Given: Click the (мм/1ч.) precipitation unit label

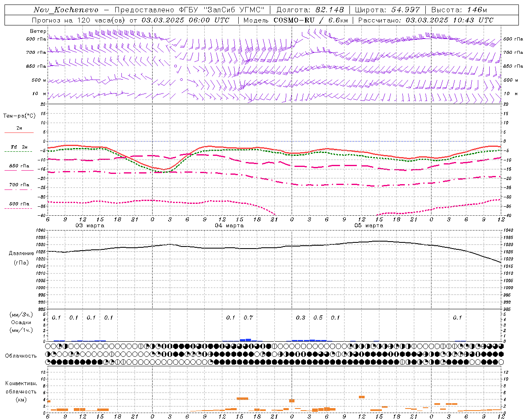Looking at the screenshot, I should pyautogui.click(x=21, y=330).
